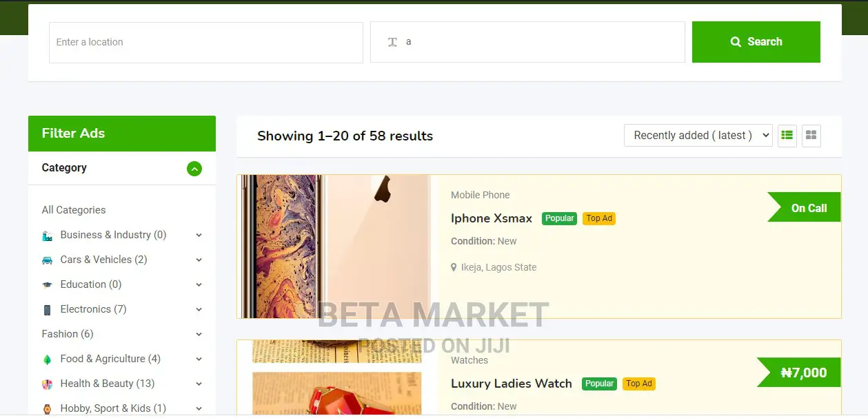Click the Hobby, Sport & Kids icon
Image resolution: width=868 pixels, height=418 pixels.
pos(47,409)
